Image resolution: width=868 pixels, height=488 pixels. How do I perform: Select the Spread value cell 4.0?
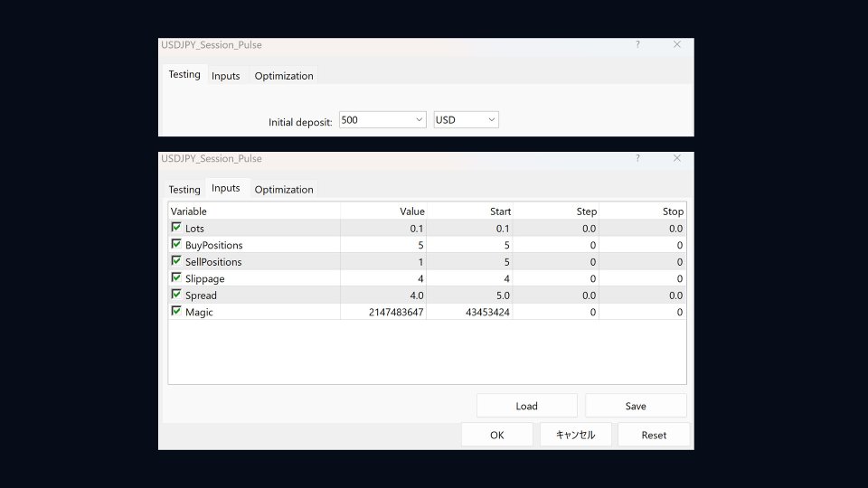point(383,295)
